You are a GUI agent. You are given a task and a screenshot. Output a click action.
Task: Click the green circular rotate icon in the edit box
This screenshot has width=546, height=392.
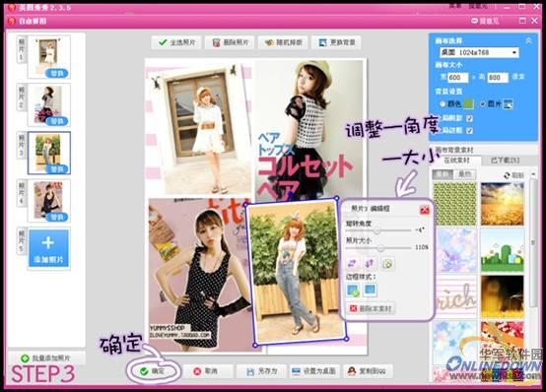coord(387,264)
